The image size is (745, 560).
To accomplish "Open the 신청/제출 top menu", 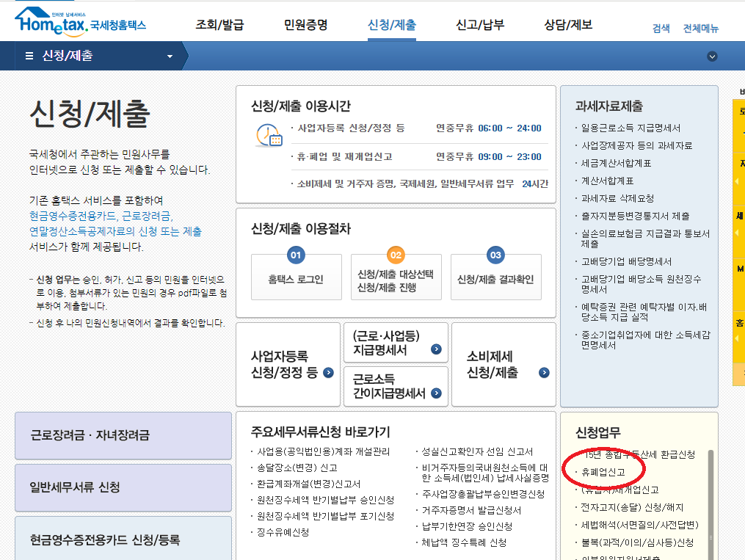I will point(392,25).
